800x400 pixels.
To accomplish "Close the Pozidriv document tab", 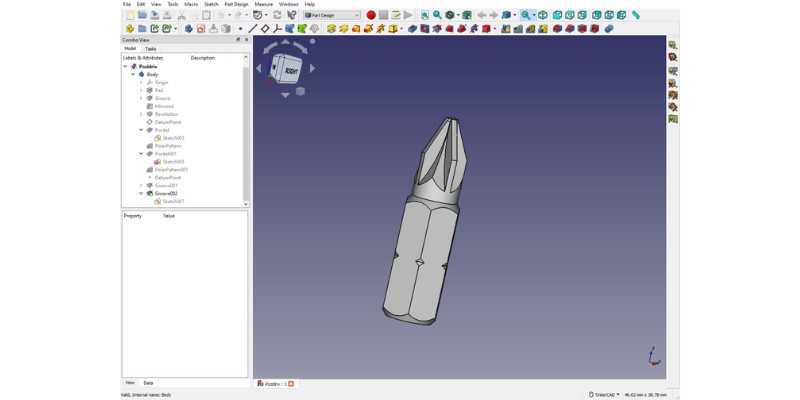I will click(291, 384).
